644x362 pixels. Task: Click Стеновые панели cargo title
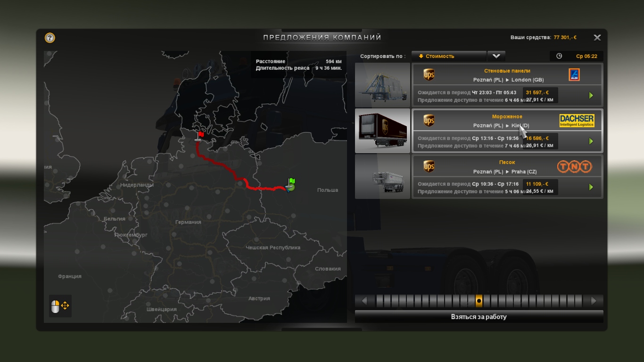click(507, 71)
